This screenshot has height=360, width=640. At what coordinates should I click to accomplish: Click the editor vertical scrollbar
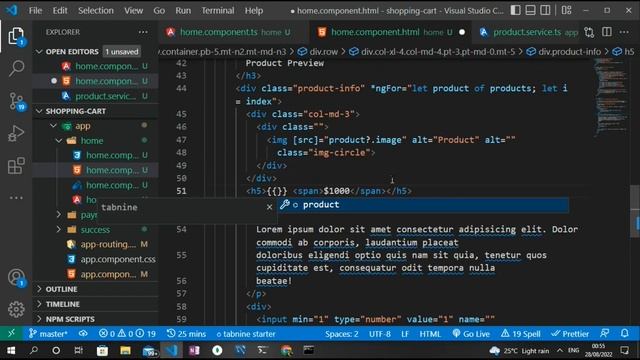pos(635,211)
